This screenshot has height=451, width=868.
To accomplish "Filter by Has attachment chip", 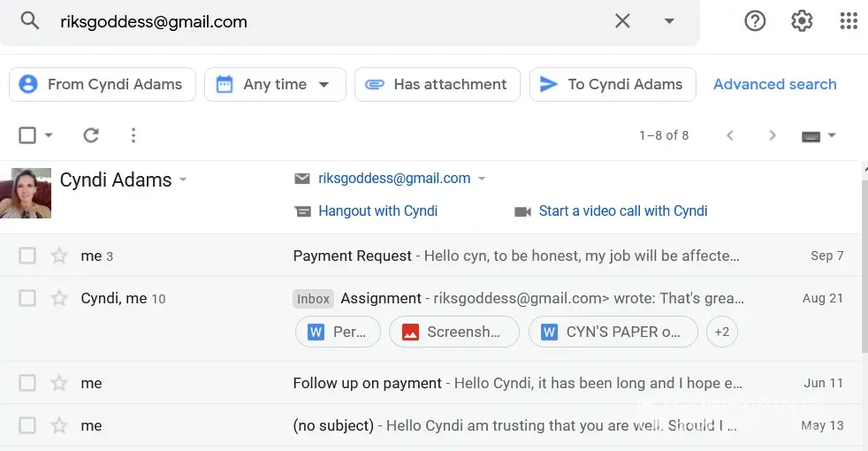I will click(437, 85).
